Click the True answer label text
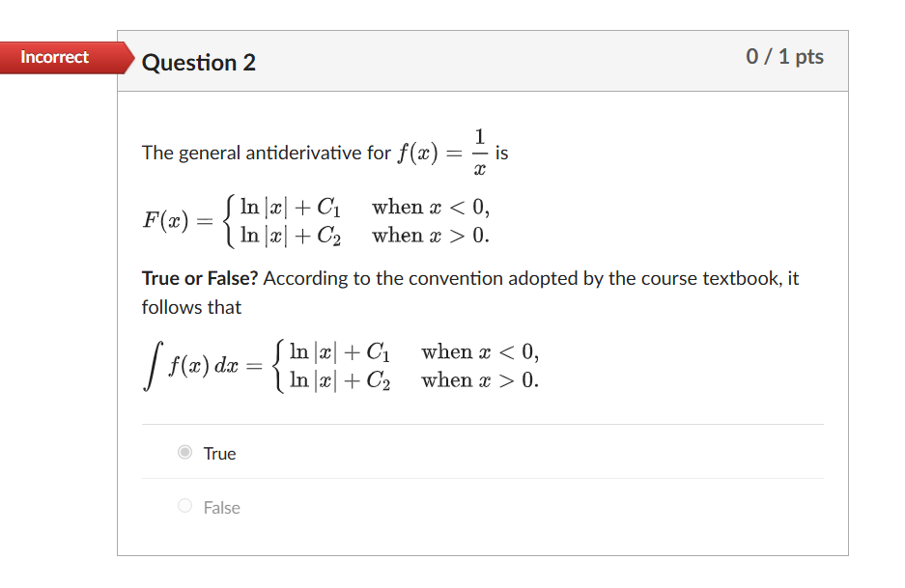Image resolution: width=905 pixels, height=588 pixels. (218, 454)
